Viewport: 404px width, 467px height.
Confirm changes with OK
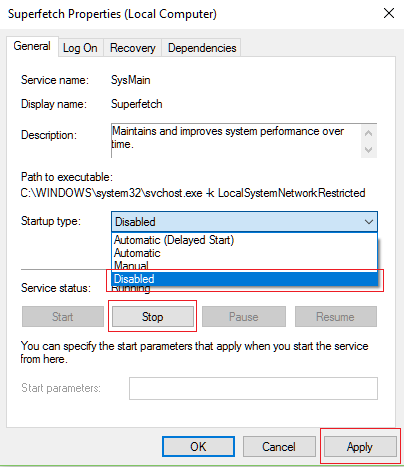pos(198,447)
